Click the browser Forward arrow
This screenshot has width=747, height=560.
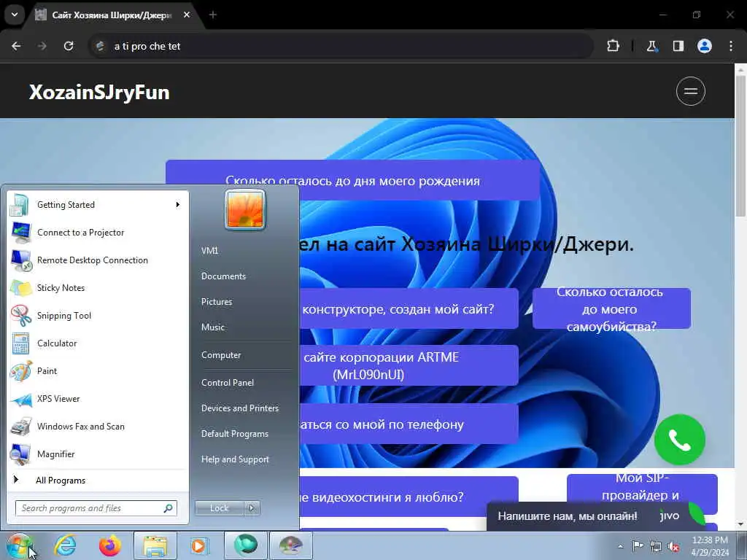pyautogui.click(x=42, y=46)
